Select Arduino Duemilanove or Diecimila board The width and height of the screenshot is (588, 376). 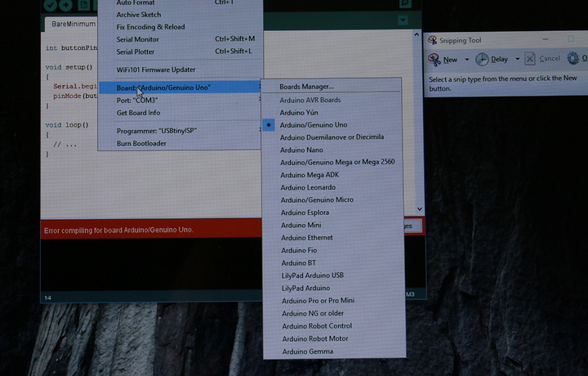point(332,137)
